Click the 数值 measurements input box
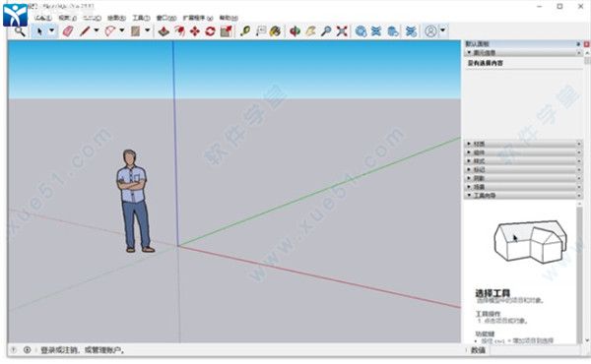The height and width of the screenshot is (364, 591). (535, 350)
